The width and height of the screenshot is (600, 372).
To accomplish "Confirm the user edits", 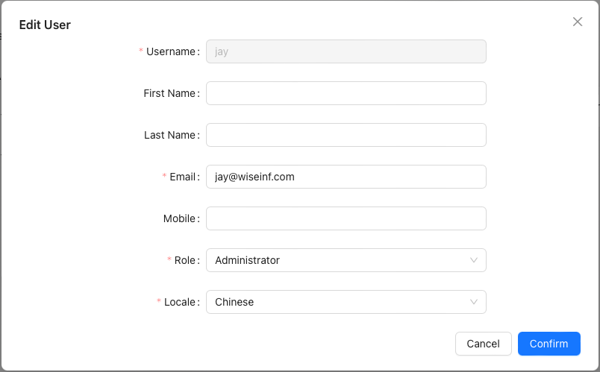I will click(549, 344).
